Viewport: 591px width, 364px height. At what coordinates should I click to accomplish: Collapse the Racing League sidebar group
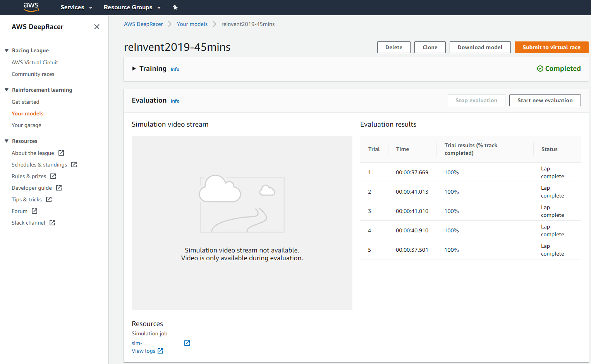[x=7, y=50]
